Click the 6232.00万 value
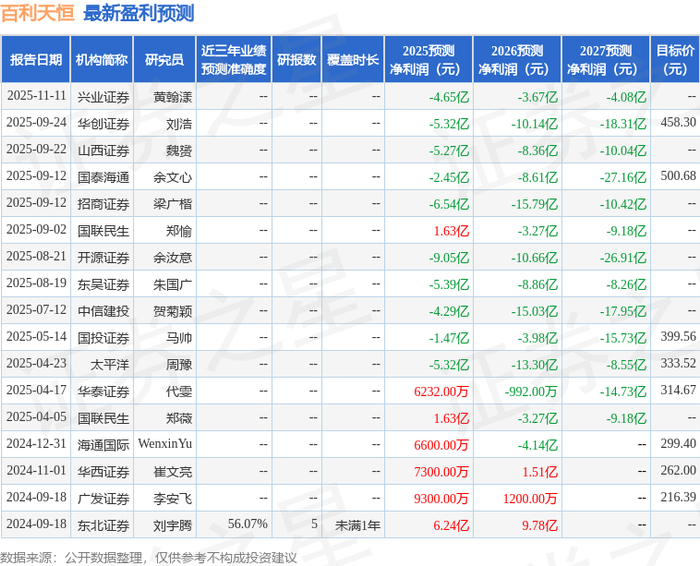 click(441, 391)
